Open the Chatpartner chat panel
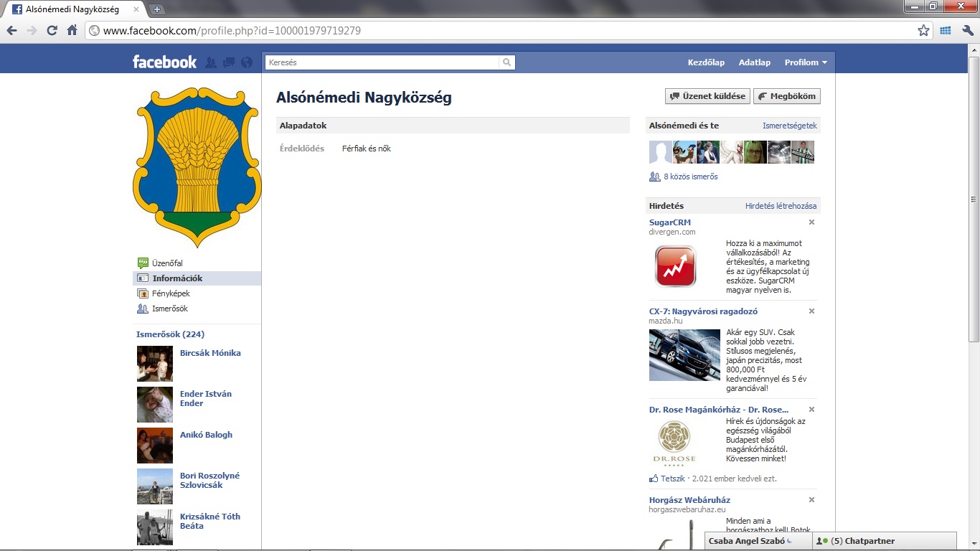 pyautogui.click(x=884, y=541)
